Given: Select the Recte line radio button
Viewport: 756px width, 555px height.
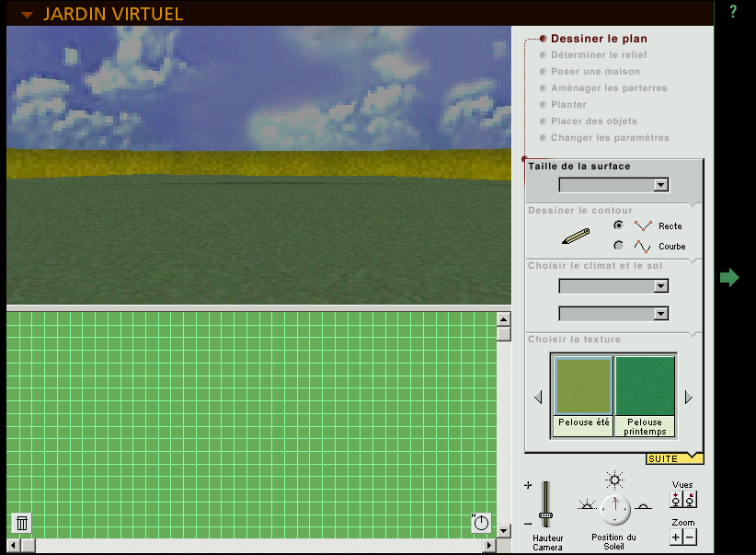Looking at the screenshot, I should point(618,225).
